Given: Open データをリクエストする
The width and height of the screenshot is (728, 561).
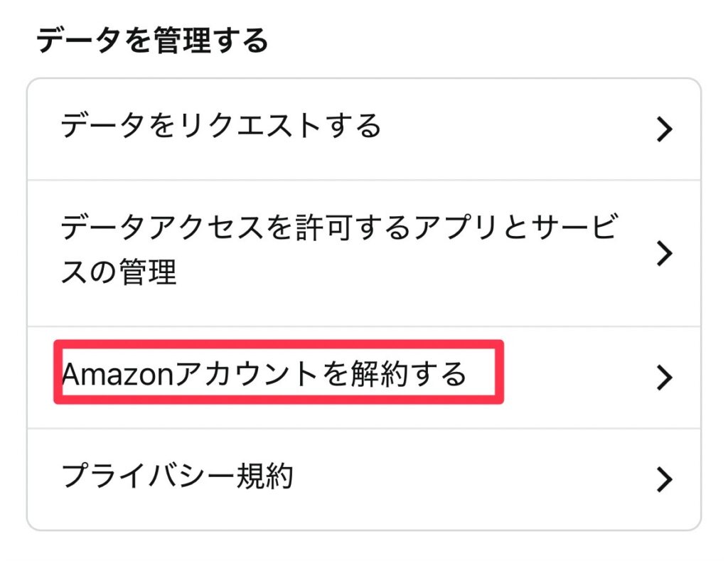Looking at the screenshot, I should [x=221, y=127].
